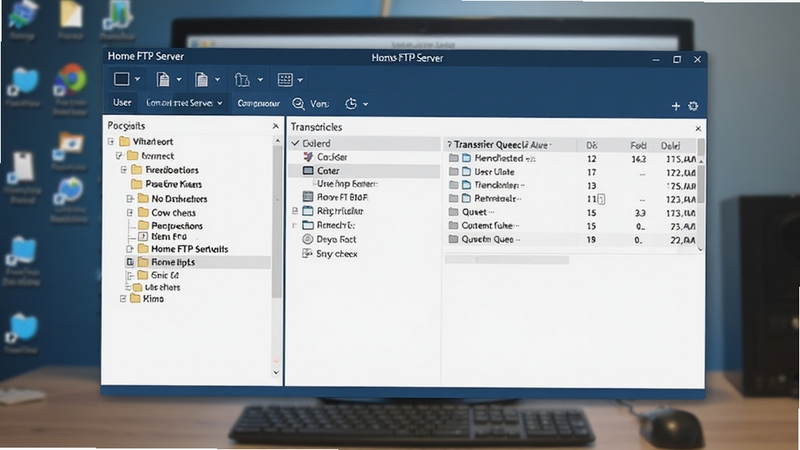This screenshot has height=450, width=800.
Task: Click the magnifier search icon
Action: click(298, 104)
